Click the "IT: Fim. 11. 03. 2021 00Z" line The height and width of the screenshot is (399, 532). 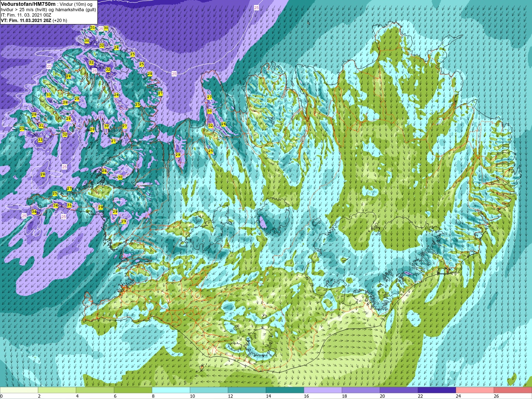[26, 15]
